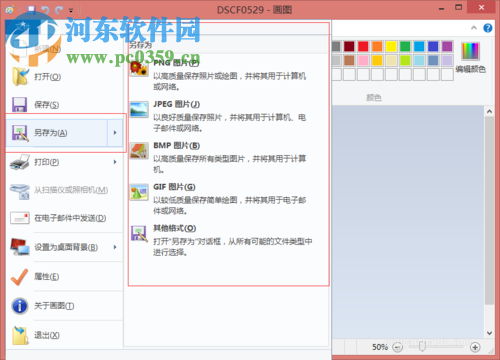Pick the dark red color swatch
Image resolution: width=500 pixels, height=360 pixels.
[x=349, y=46]
